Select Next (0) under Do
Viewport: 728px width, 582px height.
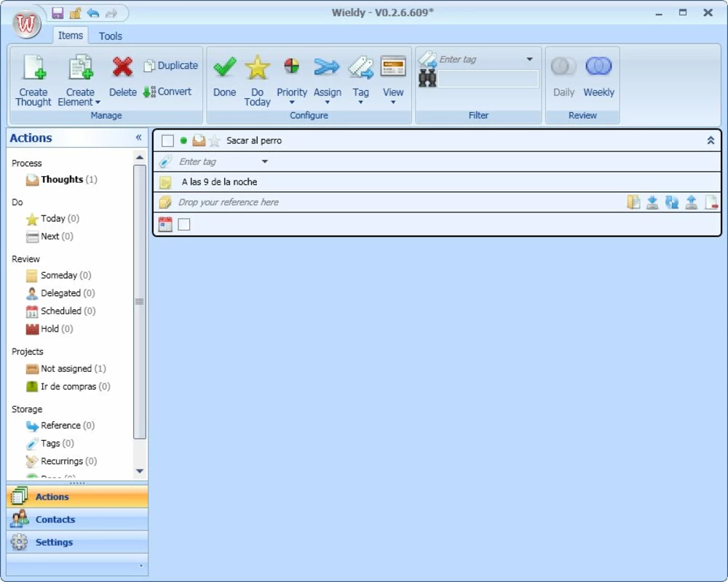click(x=50, y=236)
